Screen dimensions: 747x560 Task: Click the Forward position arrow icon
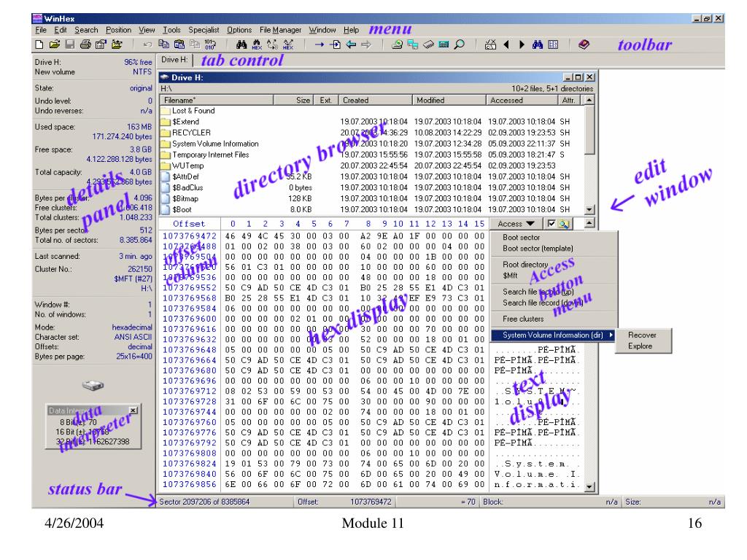pyautogui.click(x=366, y=44)
